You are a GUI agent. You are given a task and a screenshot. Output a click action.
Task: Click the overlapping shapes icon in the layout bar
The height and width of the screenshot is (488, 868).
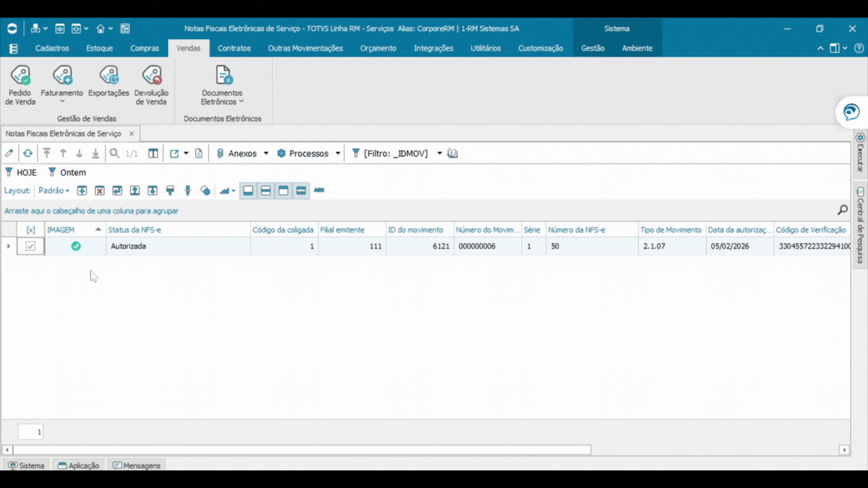[x=206, y=191]
